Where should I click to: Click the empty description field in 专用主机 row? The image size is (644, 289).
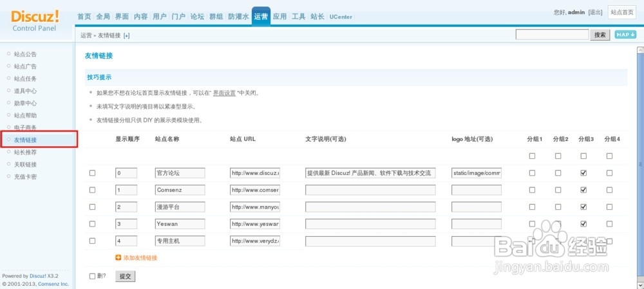pyautogui.click(x=370, y=241)
